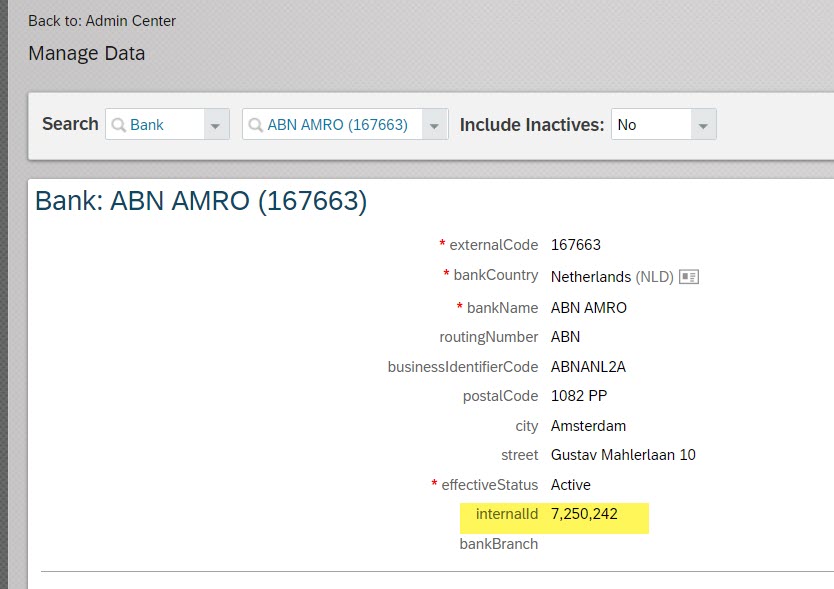Click the Include Inactives field showing No

(x=664, y=125)
